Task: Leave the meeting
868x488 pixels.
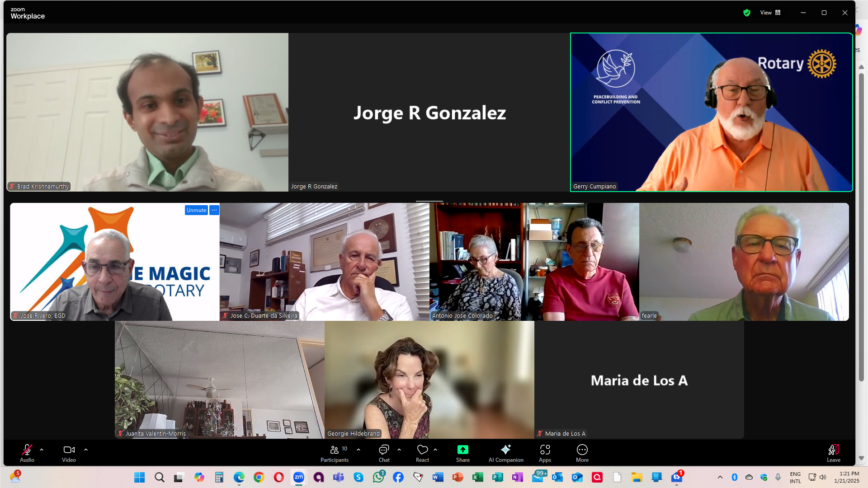Action: pos(833,453)
